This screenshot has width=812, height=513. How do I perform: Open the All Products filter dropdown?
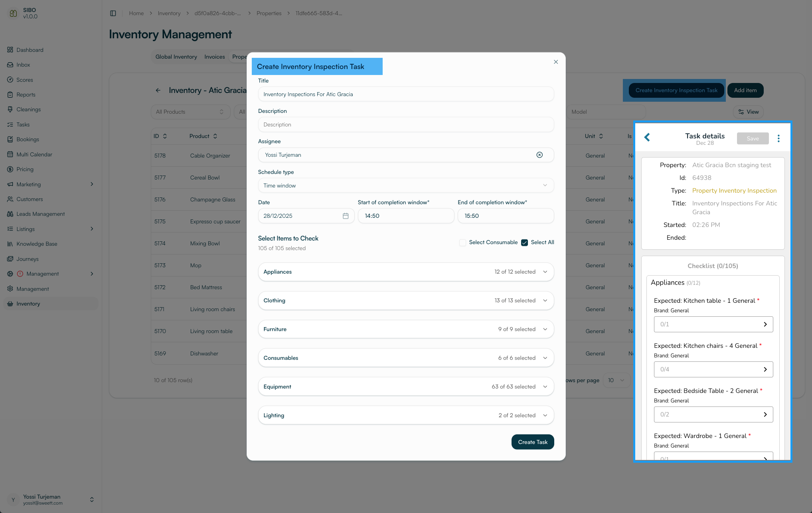[x=190, y=112]
